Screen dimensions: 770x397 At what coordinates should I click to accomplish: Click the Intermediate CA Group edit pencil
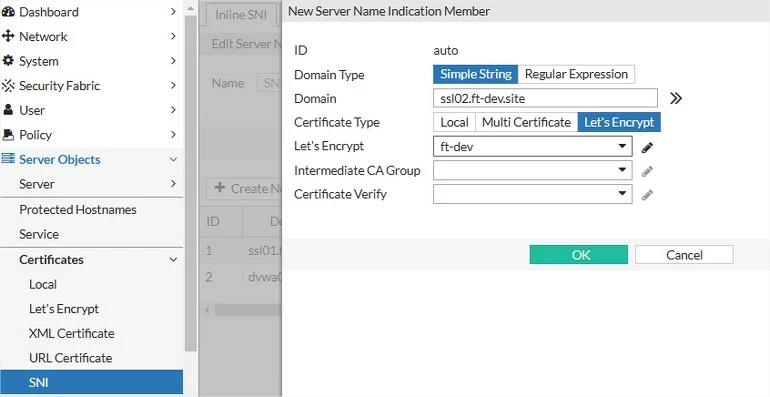tap(647, 171)
